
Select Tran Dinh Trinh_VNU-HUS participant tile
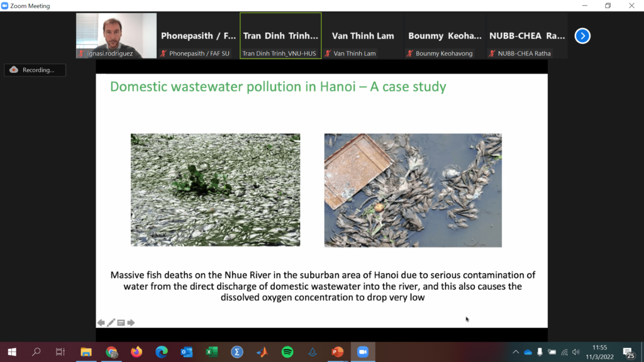[x=280, y=36]
